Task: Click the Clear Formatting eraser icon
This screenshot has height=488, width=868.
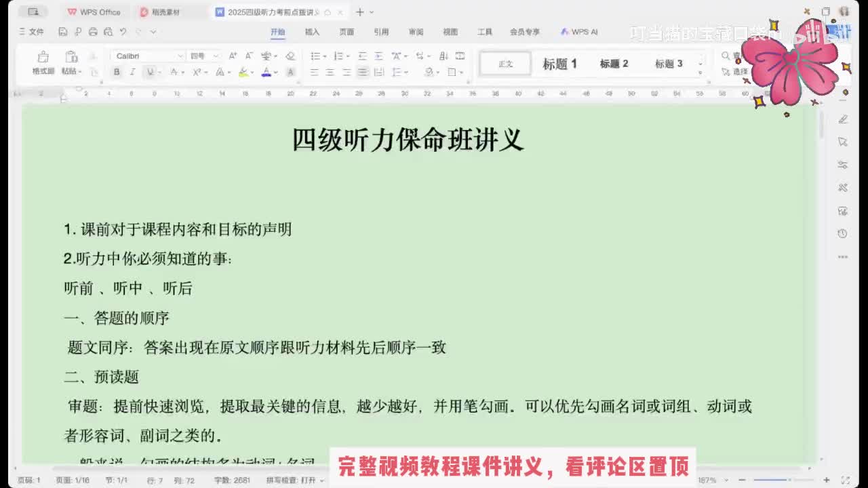Action: [290, 56]
